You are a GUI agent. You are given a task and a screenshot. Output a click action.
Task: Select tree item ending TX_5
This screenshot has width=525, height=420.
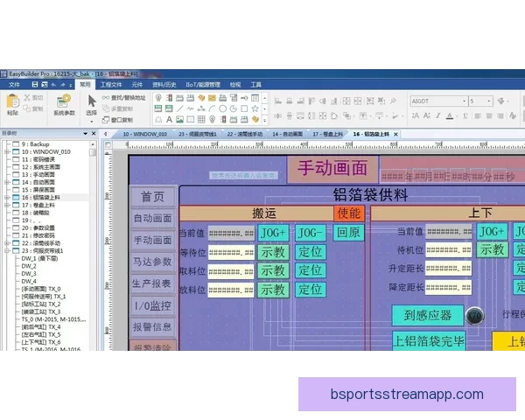tap(41, 334)
